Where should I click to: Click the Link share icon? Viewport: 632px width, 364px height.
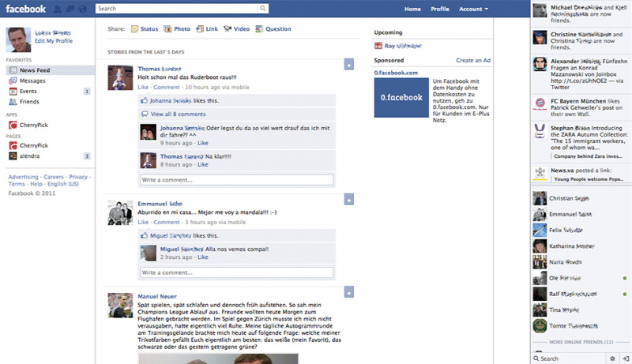(200, 29)
